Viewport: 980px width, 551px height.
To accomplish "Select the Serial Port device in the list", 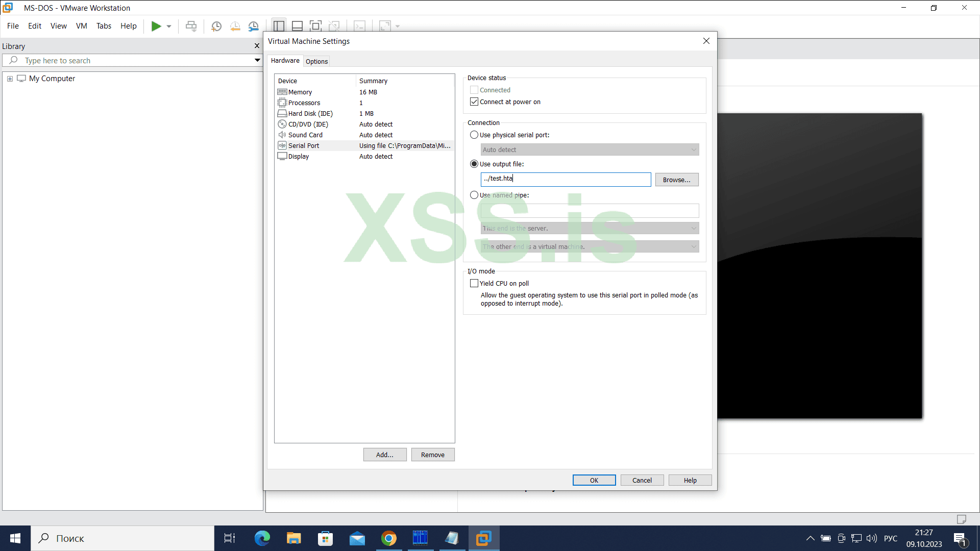I will pos(303,145).
